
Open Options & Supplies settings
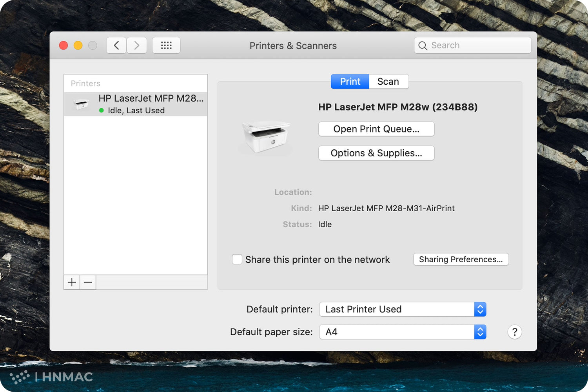(x=376, y=153)
